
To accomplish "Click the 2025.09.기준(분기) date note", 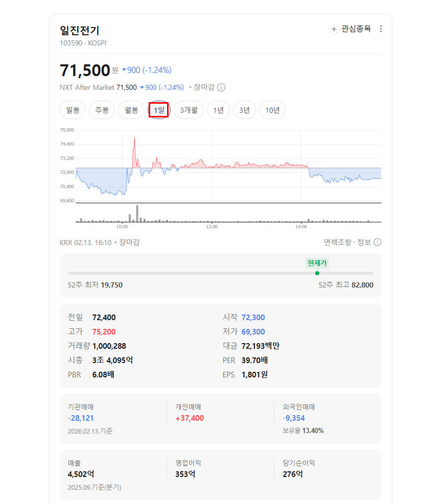I will tap(95, 487).
